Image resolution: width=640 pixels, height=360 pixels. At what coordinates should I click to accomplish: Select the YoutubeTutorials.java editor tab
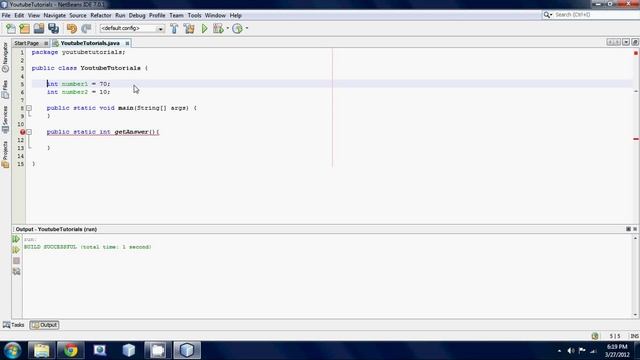(90, 43)
